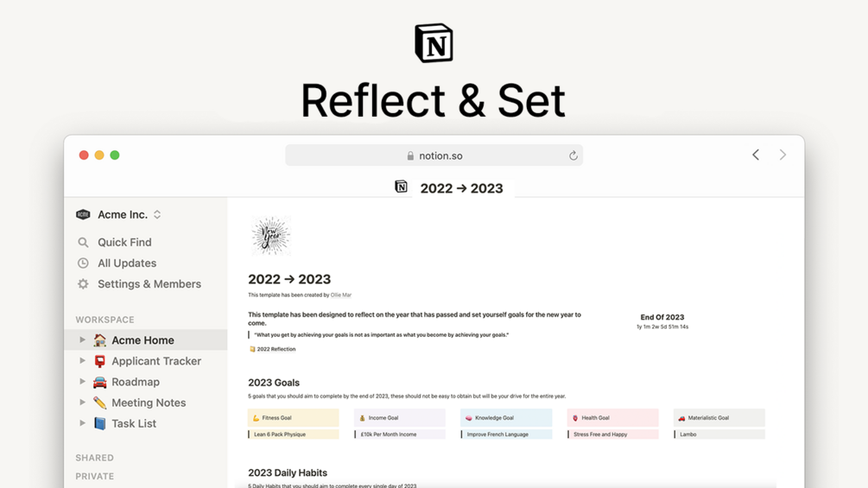Viewport: 868px width, 488px height.
Task: Click the Acme Inc. workspace logo
Action: point(83,215)
